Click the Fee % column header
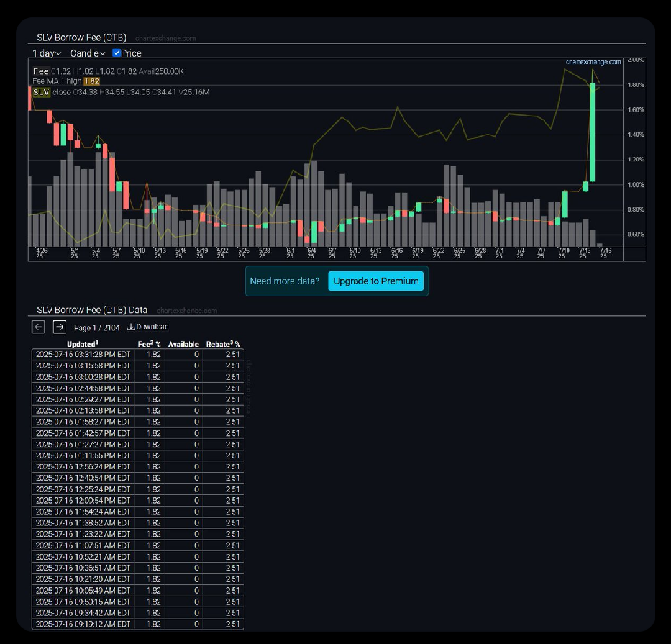 [149, 344]
